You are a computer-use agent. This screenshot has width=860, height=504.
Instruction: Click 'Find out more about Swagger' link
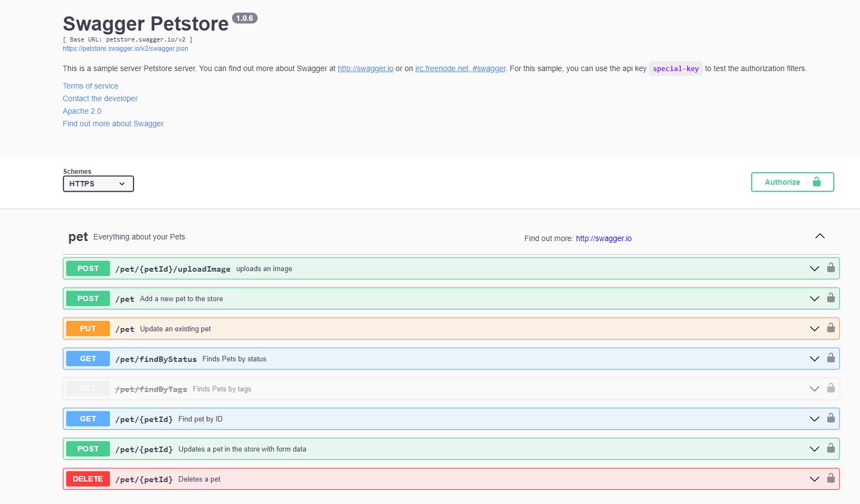click(113, 124)
